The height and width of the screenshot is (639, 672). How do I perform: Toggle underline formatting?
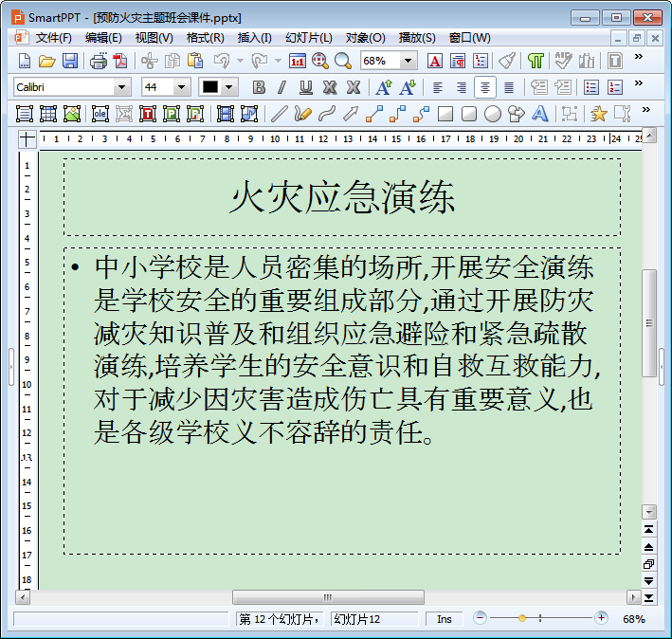pyautogui.click(x=305, y=87)
